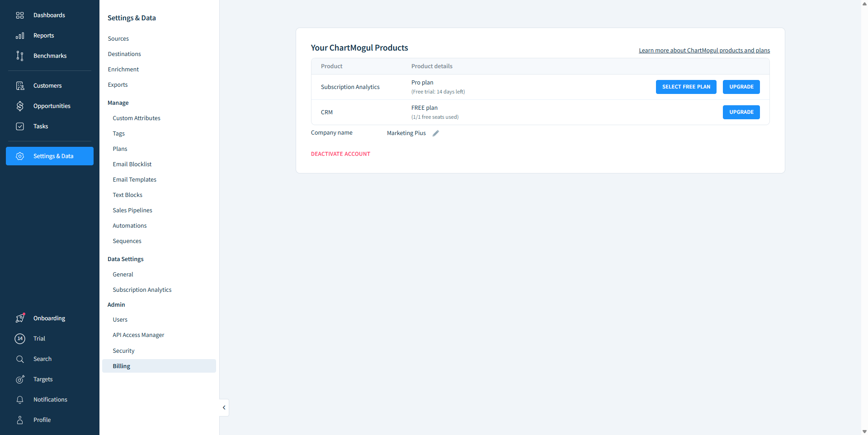Upgrade the CRM product plan
This screenshot has width=868, height=435.
click(741, 112)
